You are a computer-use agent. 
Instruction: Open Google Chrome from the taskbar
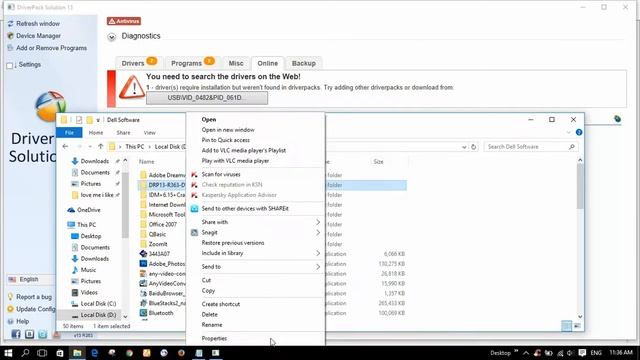click(129, 353)
